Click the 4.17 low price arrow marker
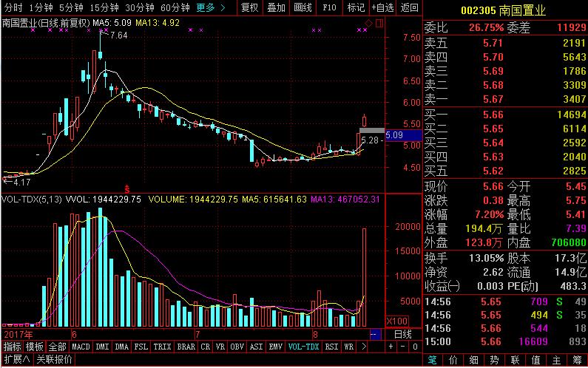 17,182
